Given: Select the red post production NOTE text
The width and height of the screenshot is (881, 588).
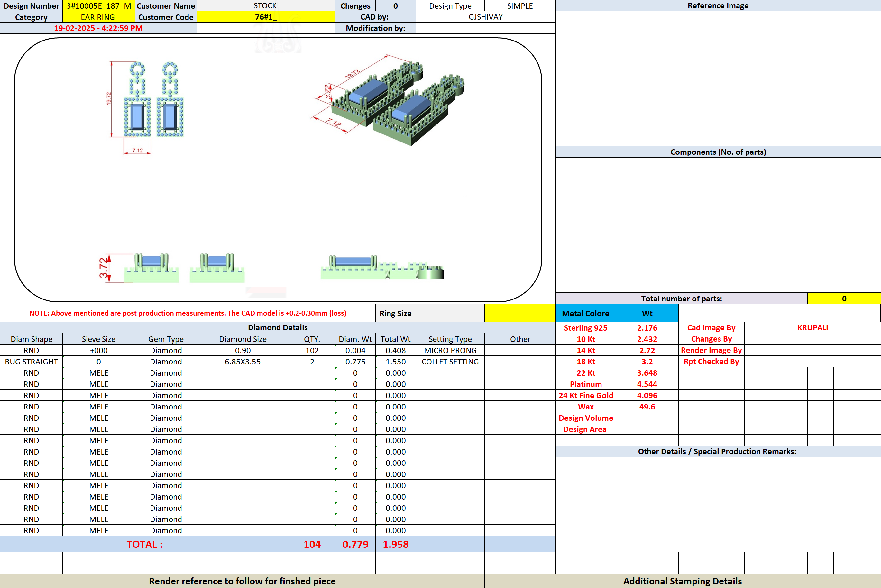Looking at the screenshot, I should point(188,313).
